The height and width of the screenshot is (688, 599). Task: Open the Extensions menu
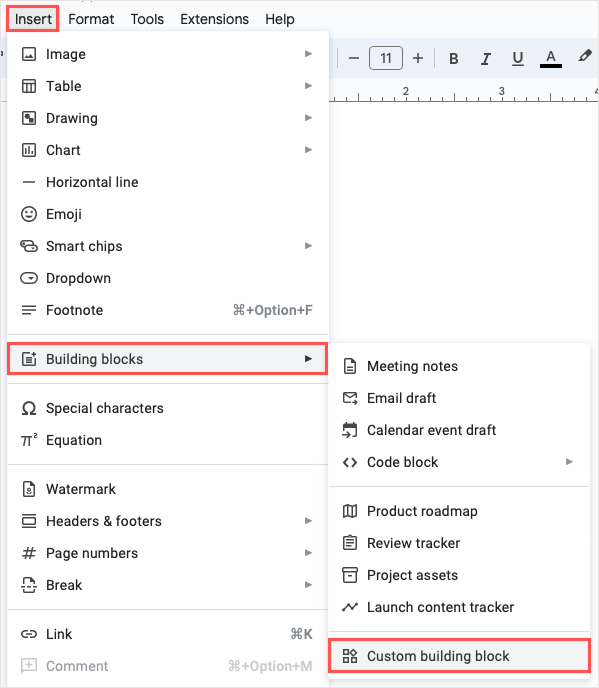pos(214,19)
